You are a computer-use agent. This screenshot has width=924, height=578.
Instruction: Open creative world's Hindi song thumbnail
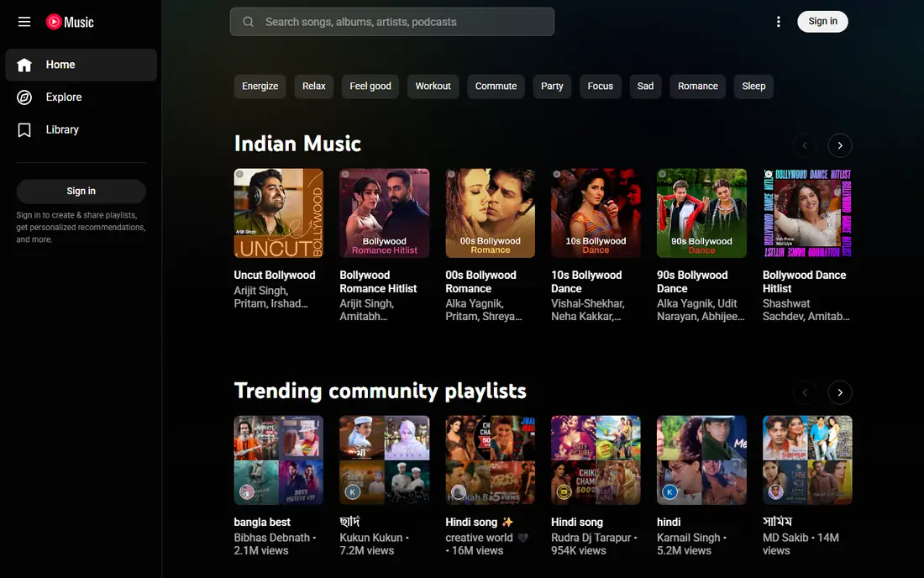click(491, 460)
